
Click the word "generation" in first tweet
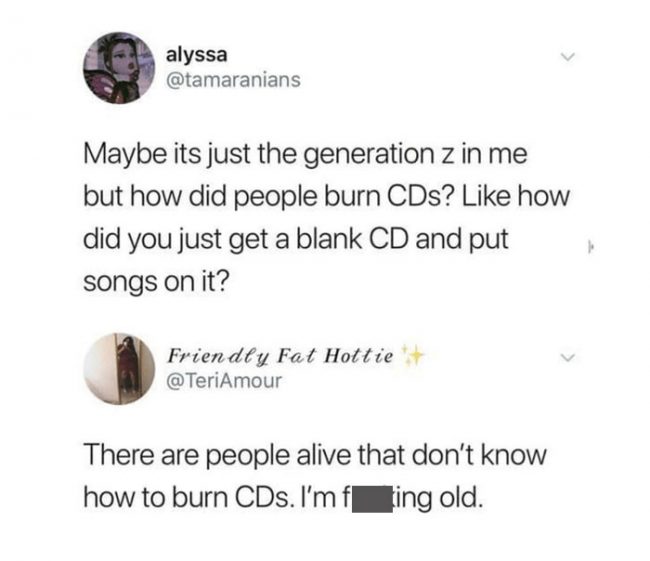[x=369, y=155]
